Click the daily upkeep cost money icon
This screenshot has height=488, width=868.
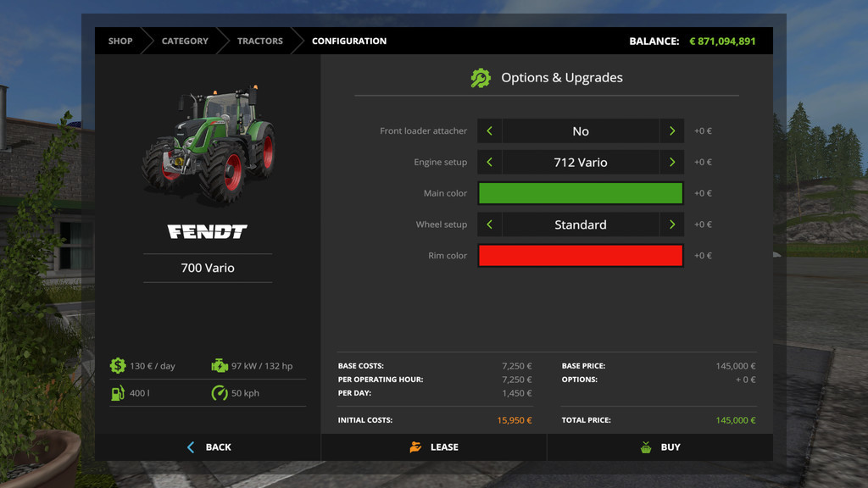pyautogui.click(x=118, y=366)
